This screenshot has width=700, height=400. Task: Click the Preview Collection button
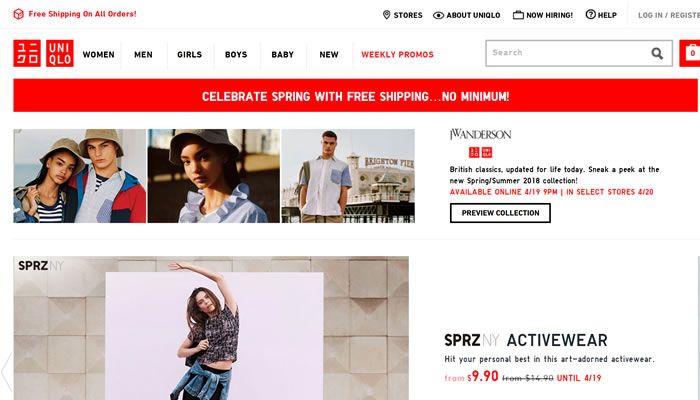(500, 213)
